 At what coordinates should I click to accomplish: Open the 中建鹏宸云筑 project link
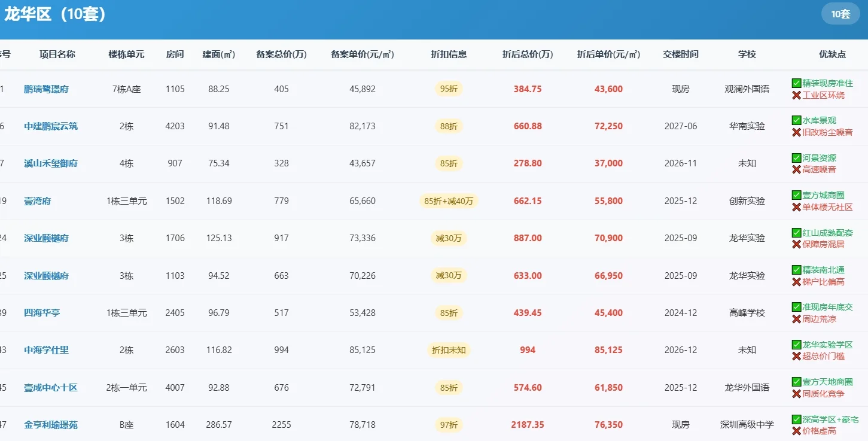(51, 126)
